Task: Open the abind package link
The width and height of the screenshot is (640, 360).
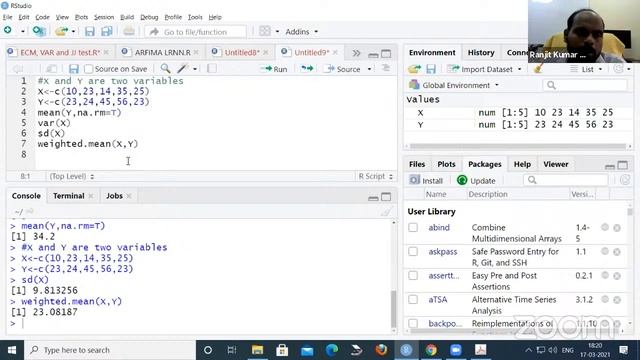Action: pos(439,227)
